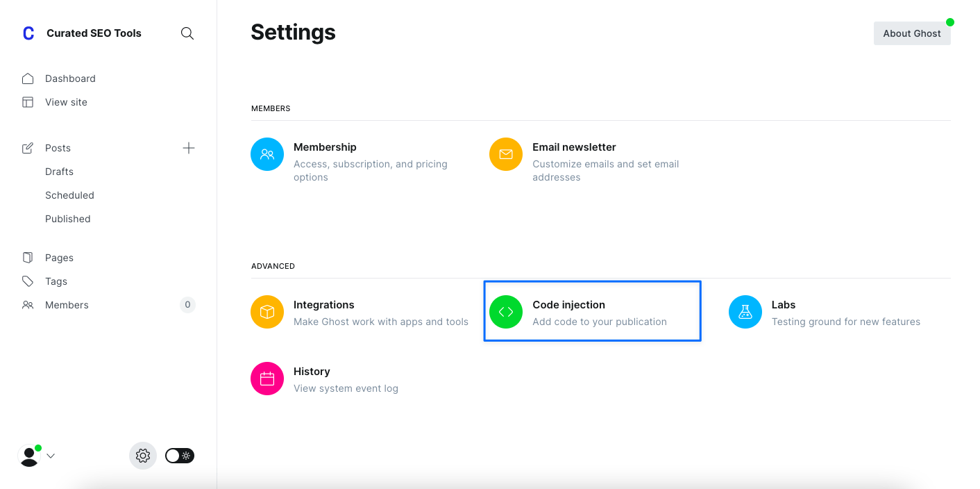The height and width of the screenshot is (489, 980).
Task: Click the pink History calendar icon
Action: click(267, 379)
